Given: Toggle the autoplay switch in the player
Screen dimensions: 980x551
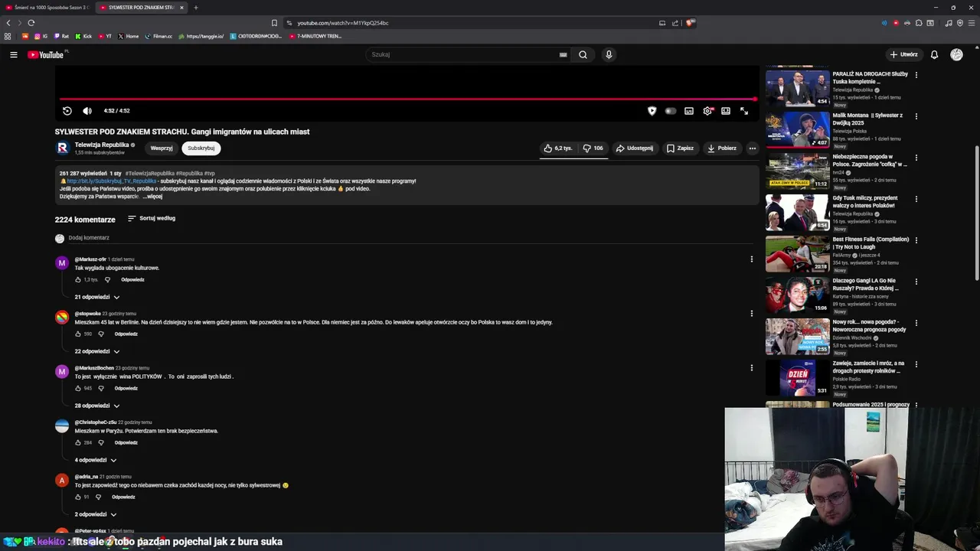Looking at the screenshot, I should coord(670,111).
